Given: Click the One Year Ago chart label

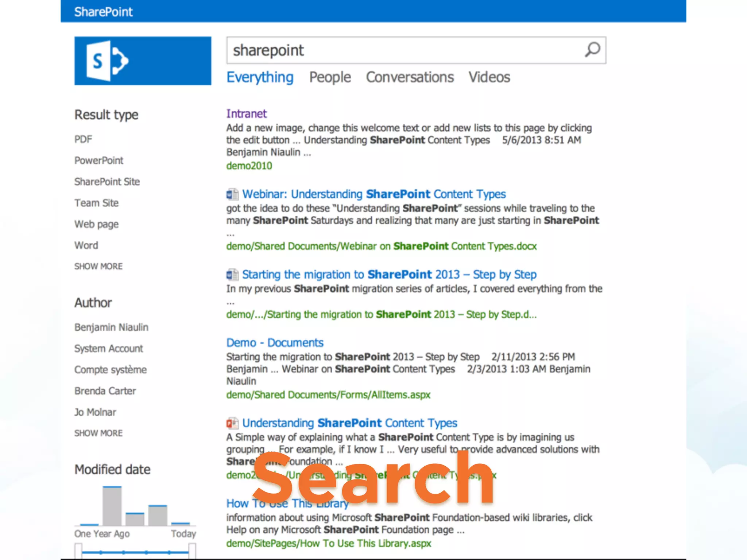Looking at the screenshot, I should coord(102,534).
